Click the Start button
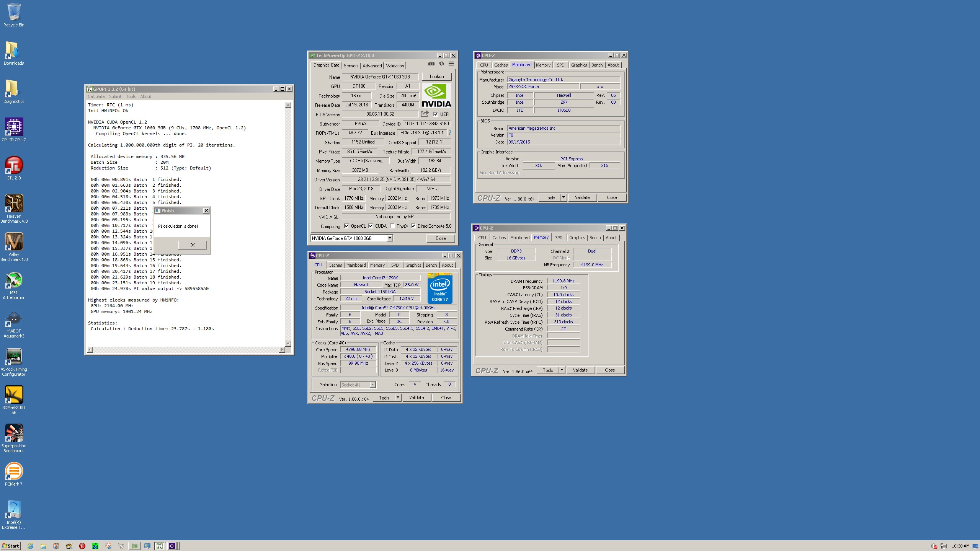Viewport: 980px width, 551px height. [x=11, y=546]
